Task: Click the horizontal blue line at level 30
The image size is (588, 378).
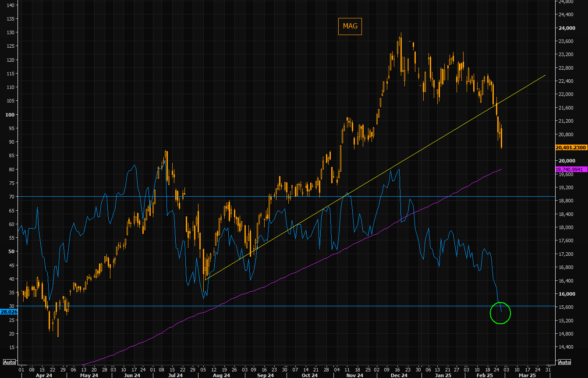Action: 263,306
